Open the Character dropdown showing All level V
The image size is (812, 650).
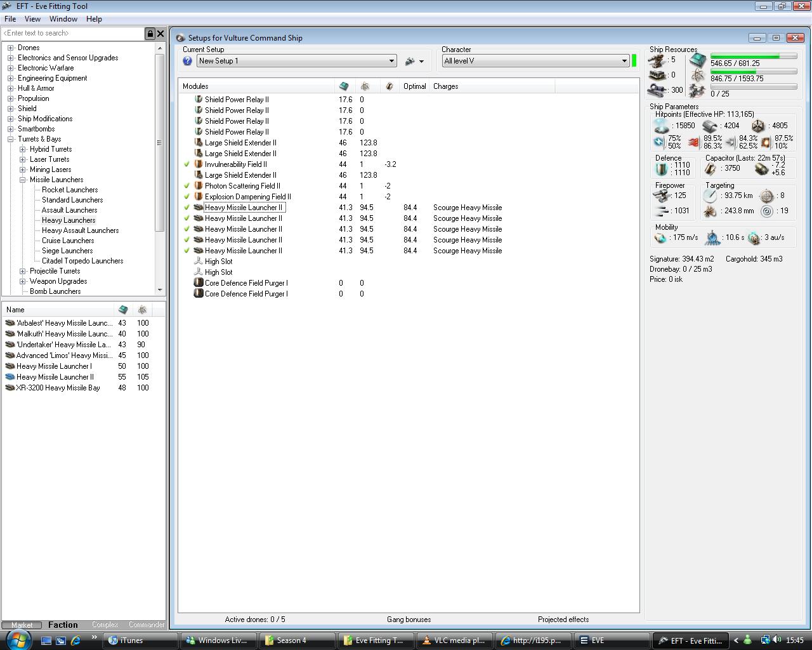pyautogui.click(x=624, y=61)
